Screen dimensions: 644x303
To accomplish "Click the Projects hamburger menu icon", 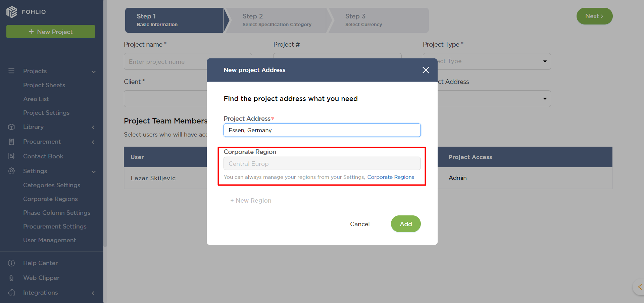I will pyautogui.click(x=11, y=71).
